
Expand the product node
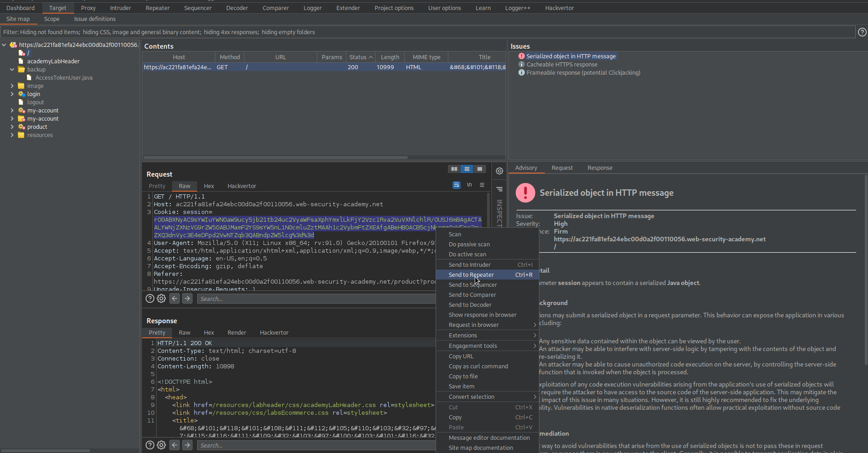point(12,127)
